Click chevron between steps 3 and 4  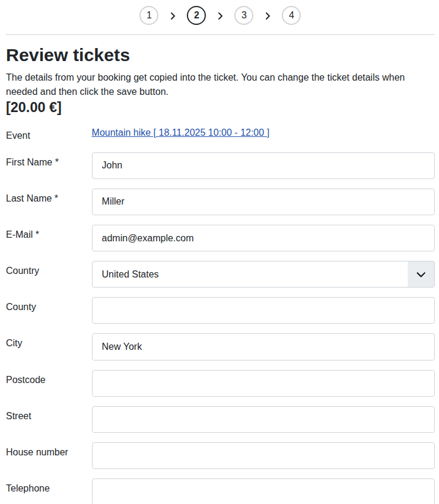[x=268, y=16]
